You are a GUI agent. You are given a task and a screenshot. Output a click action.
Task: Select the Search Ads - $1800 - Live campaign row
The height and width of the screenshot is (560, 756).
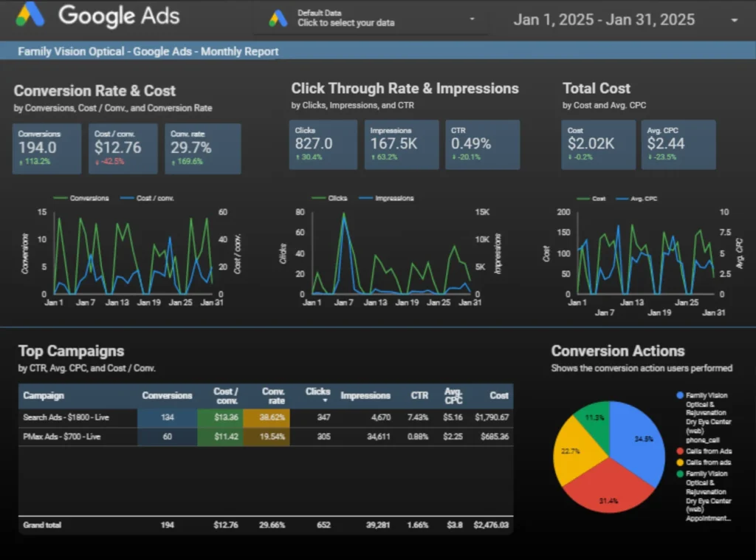click(x=266, y=417)
